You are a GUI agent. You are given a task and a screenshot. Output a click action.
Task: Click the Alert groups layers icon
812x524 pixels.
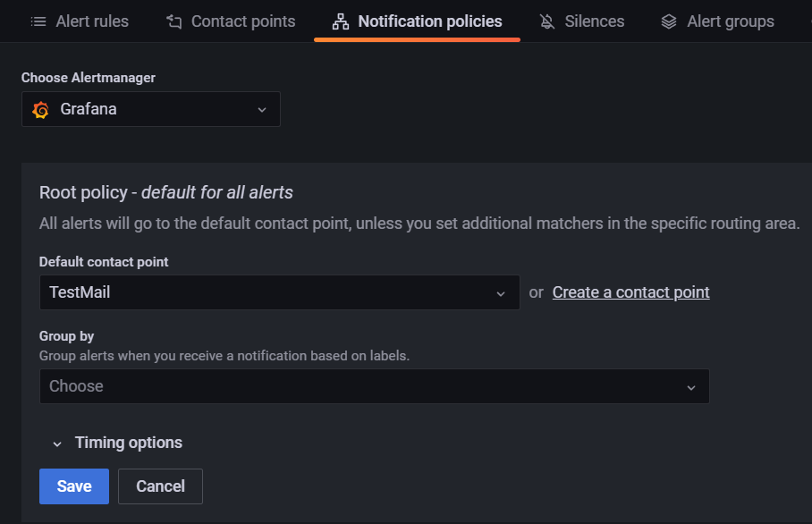(669, 21)
